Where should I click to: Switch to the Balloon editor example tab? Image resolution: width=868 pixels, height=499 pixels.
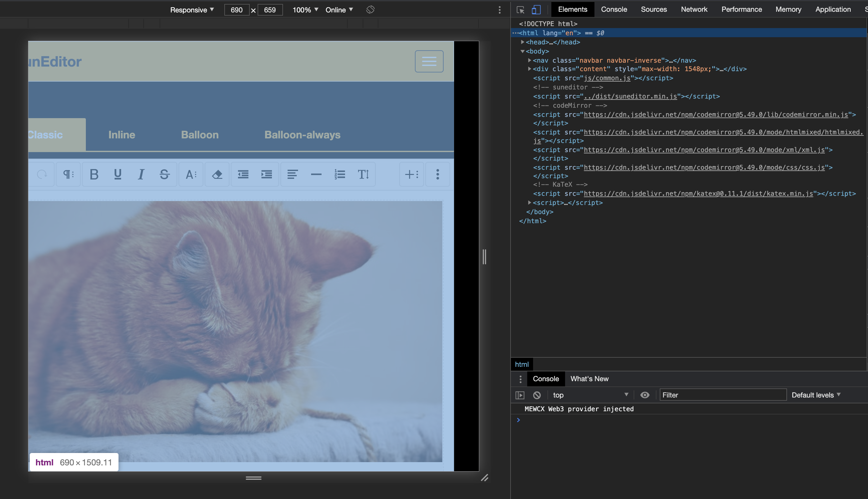coord(200,135)
